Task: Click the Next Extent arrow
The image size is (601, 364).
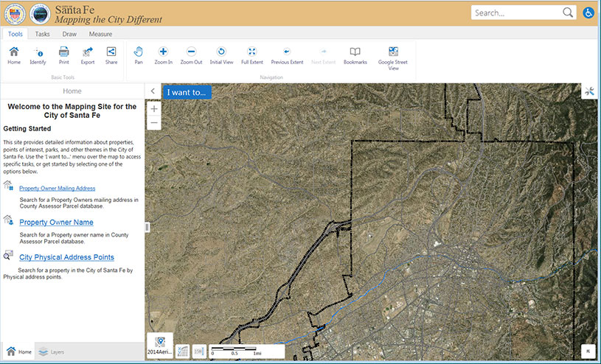Action: click(323, 55)
